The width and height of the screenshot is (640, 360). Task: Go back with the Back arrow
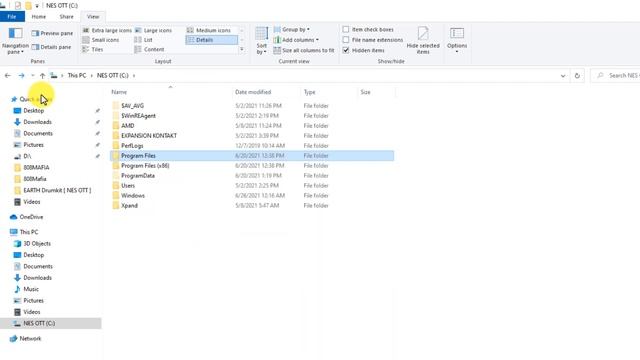[x=8, y=76]
